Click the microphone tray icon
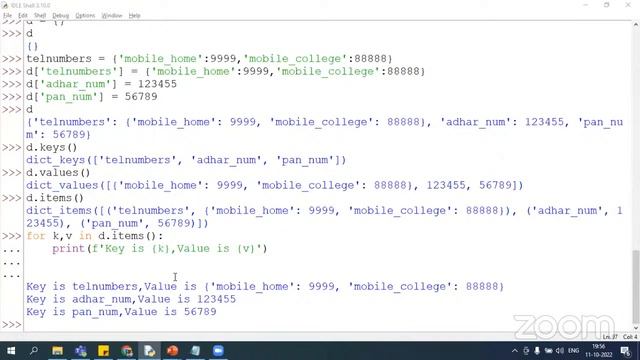This screenshot has width=640, height=360. (537, 351)
